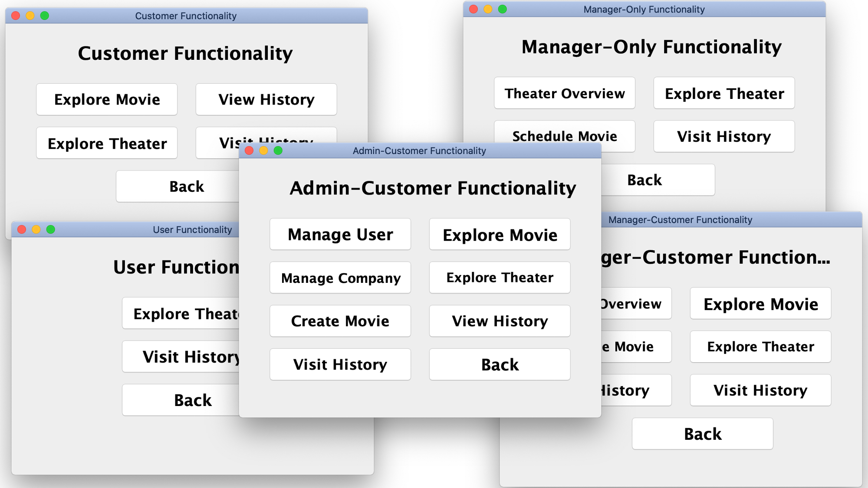Screen dimensions: 868x488
Task: Click Visit History in User Functionality window
Action: point(181,357)
